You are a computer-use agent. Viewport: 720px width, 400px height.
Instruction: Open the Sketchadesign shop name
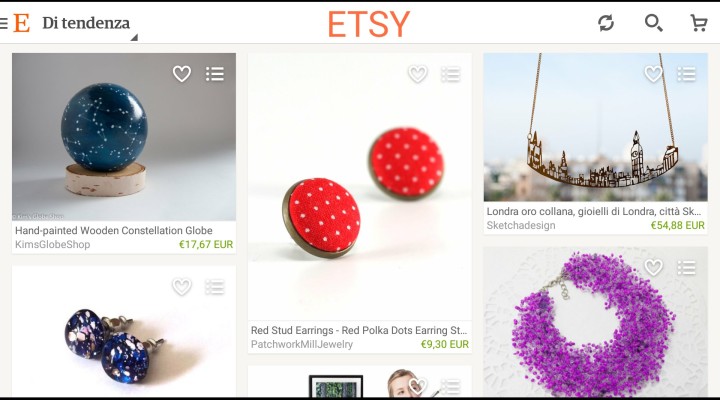[x=521, y=225]
